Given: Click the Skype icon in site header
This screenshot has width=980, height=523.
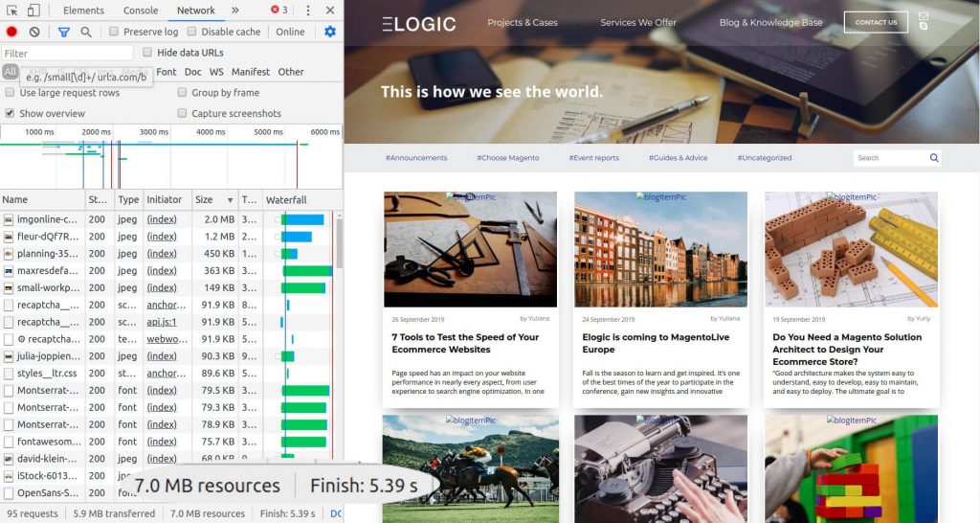Looking at the screenshot, I should pos(924,26).
